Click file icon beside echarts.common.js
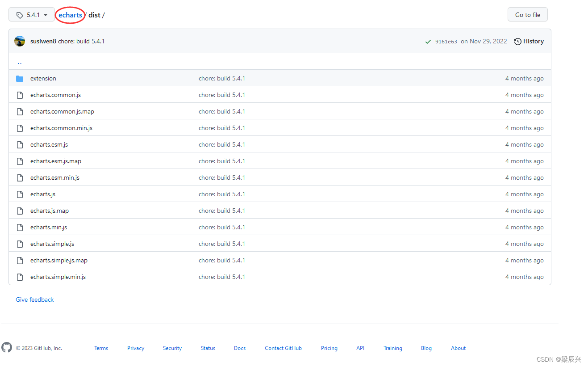 [x=20, y=95]
